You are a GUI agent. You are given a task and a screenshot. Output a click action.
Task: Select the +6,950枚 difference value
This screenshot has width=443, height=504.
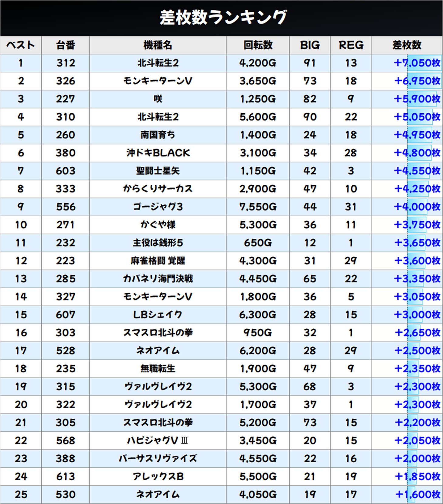(417, 81)
